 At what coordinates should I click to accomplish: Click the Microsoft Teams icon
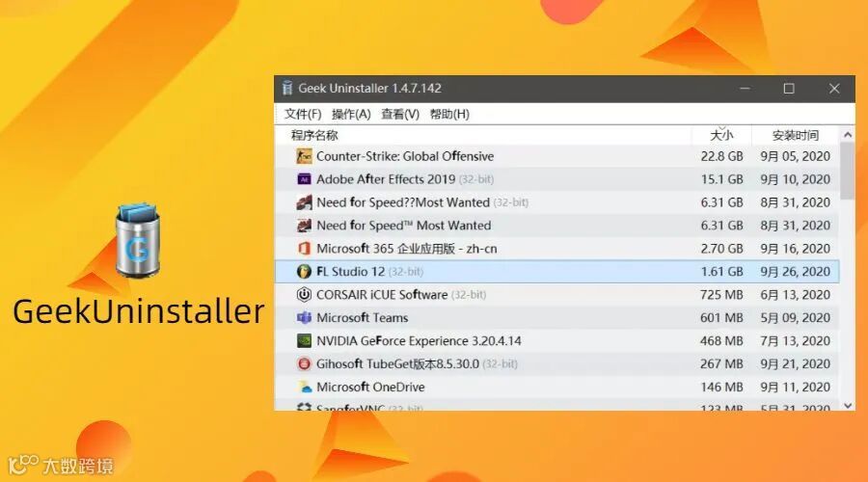304,318
